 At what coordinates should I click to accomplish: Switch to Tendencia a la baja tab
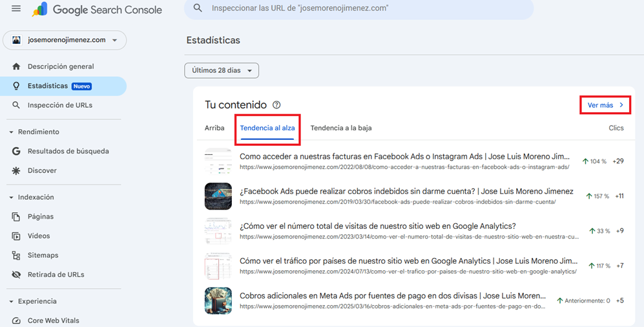(x=340, y=128)
